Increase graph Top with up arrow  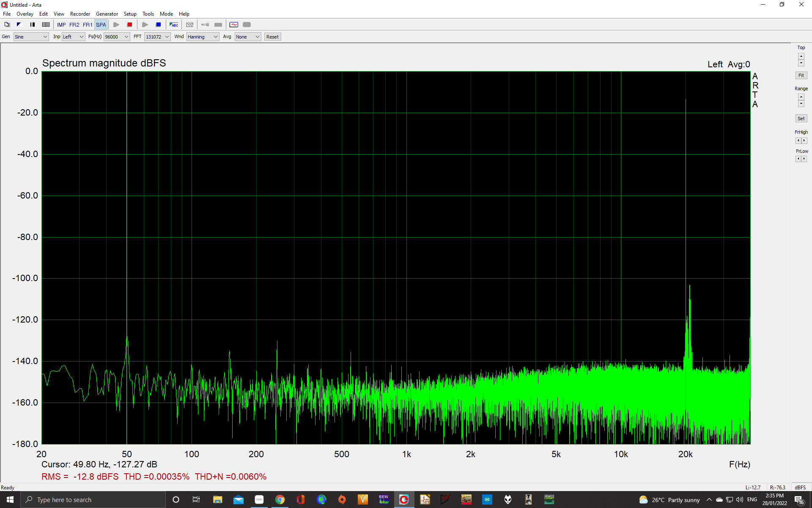pyautogui.click(x=801, y=56)
